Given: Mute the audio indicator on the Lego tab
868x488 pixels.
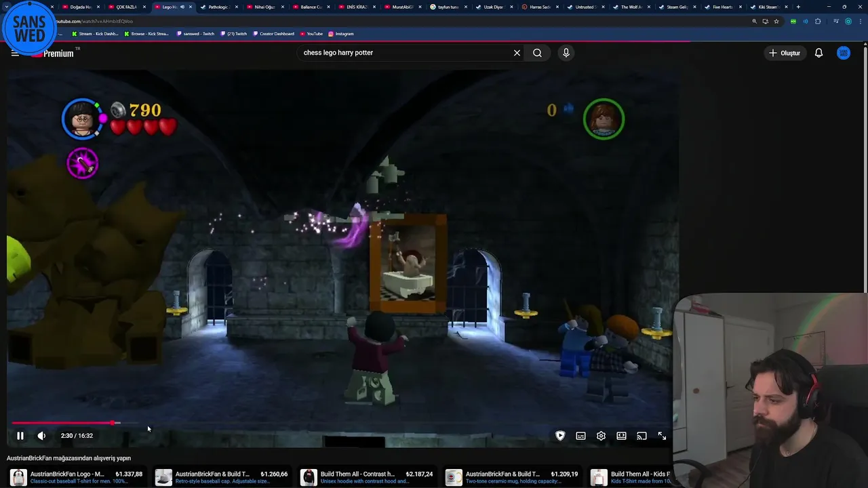Looking at the screenshot, I should [182, 7].
